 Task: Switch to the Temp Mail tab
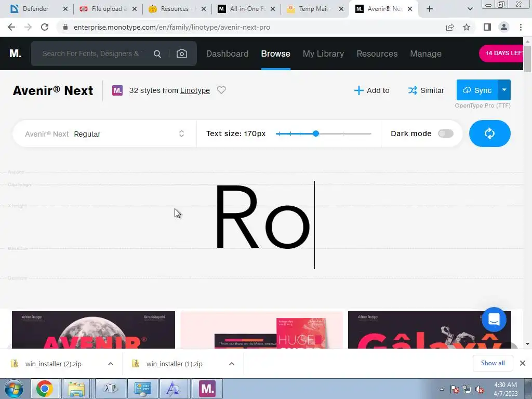coord(313,9)
